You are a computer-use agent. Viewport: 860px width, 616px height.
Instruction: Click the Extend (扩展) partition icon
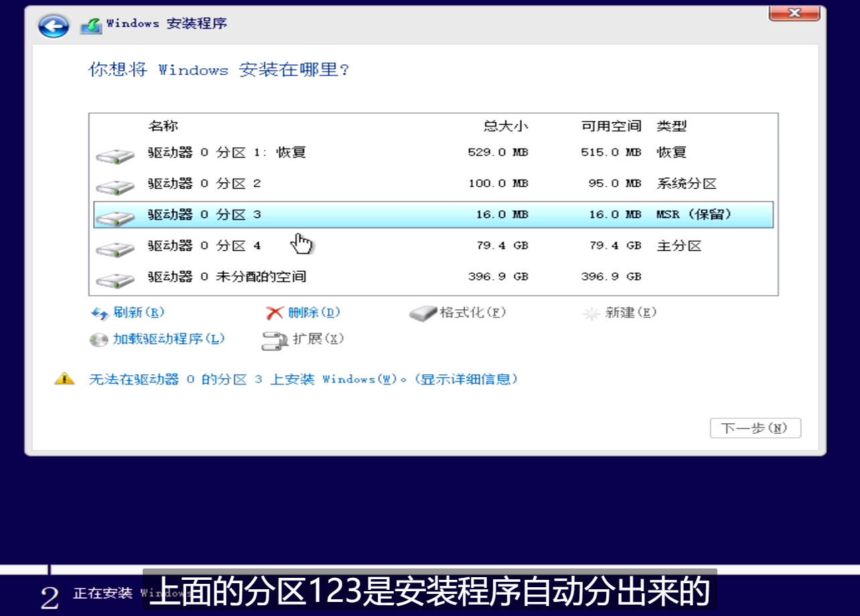(274, 339)
